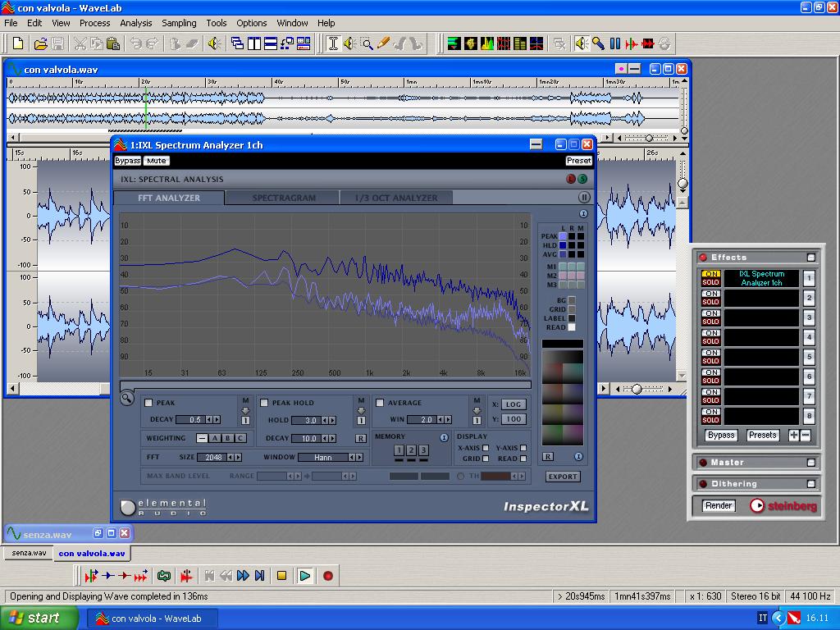This screenshot has width=840, height=630.
Task: Open the Process menu
Action: pos(95,23)
